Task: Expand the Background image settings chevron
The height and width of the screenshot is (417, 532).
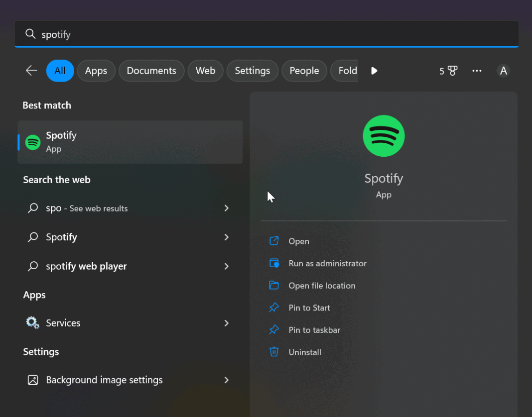Action: pos(227,380)
